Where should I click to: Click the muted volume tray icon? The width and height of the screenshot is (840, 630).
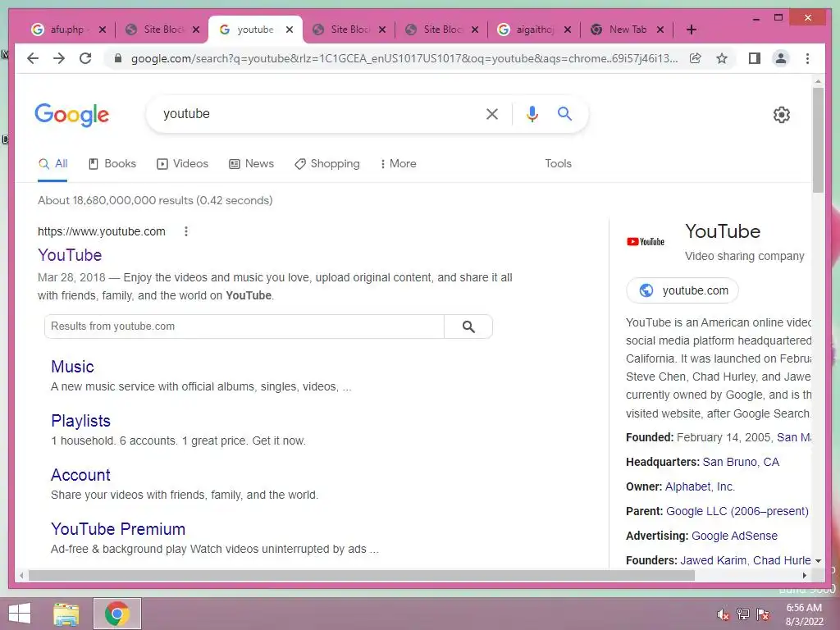(724, 614)
